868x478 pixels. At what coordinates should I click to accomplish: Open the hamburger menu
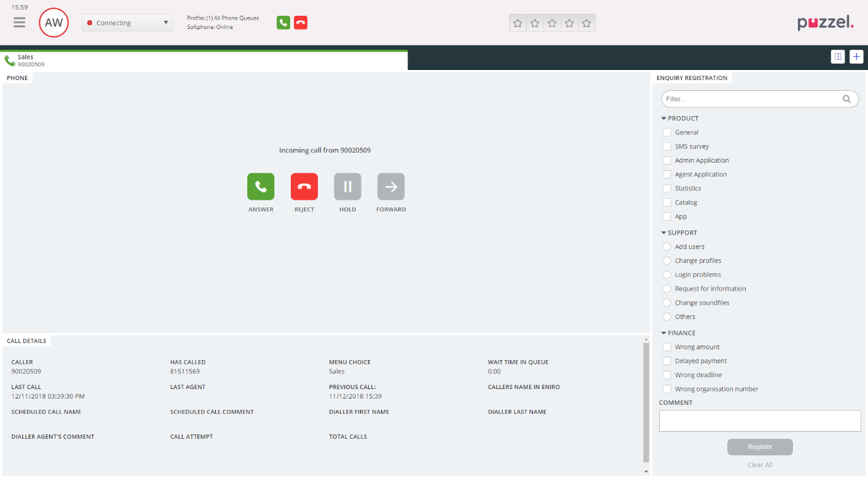click(19, 22)
